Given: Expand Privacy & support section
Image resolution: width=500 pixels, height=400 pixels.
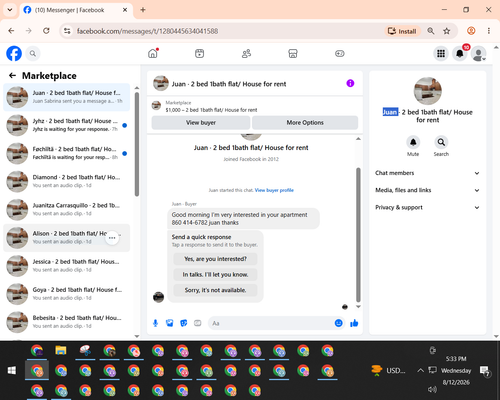Looking at the screenshot, I should (x=427, y=207).
